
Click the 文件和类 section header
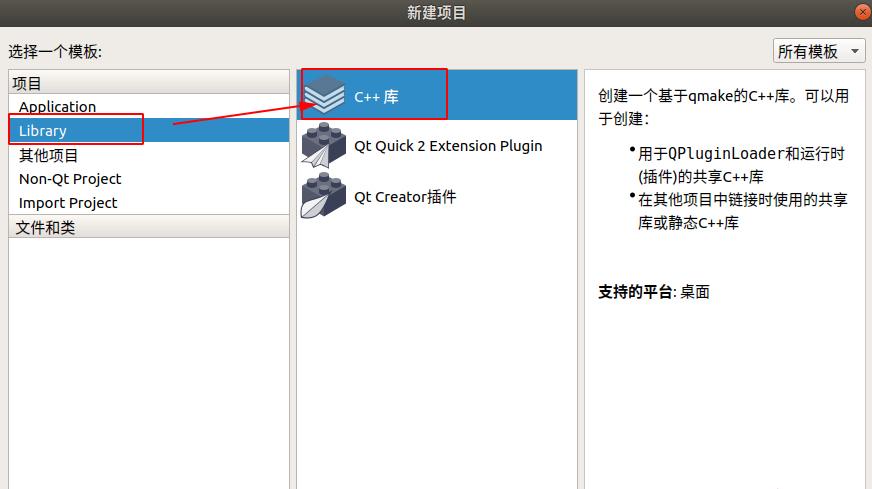[149, 227]
